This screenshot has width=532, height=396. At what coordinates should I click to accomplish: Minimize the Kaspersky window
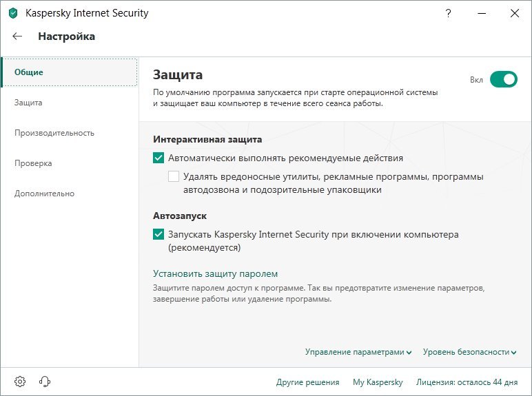[482, 13]
